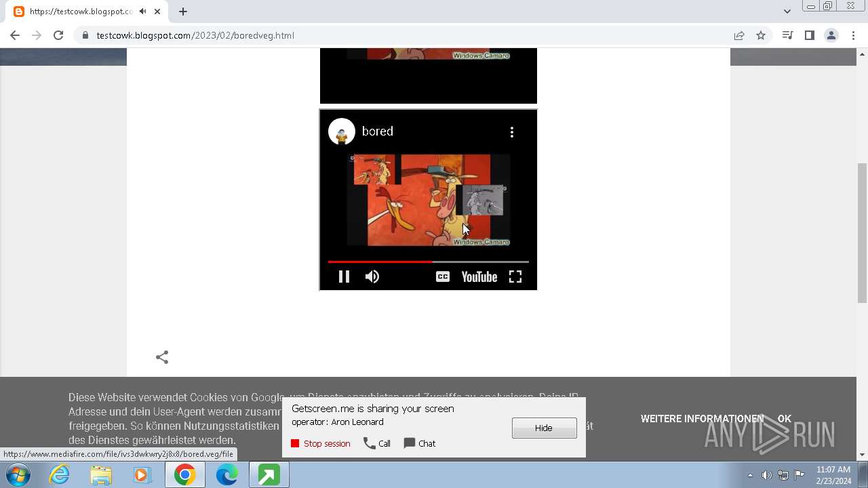The image size is (868, 488).
Task: Open the video's three-dot more menu
Action: tap(512, 132)
